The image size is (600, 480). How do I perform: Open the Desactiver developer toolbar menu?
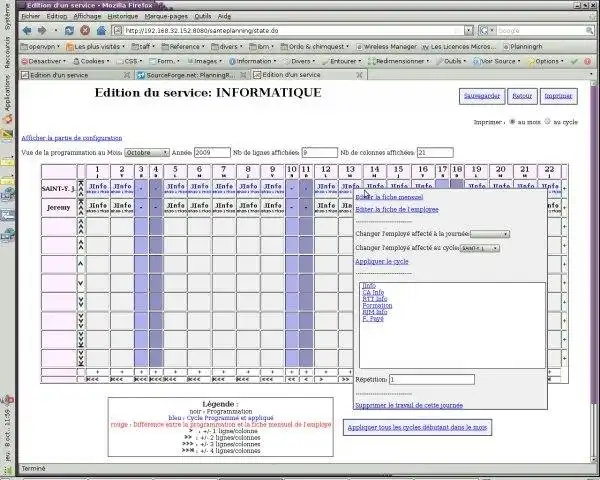point(43,61)
